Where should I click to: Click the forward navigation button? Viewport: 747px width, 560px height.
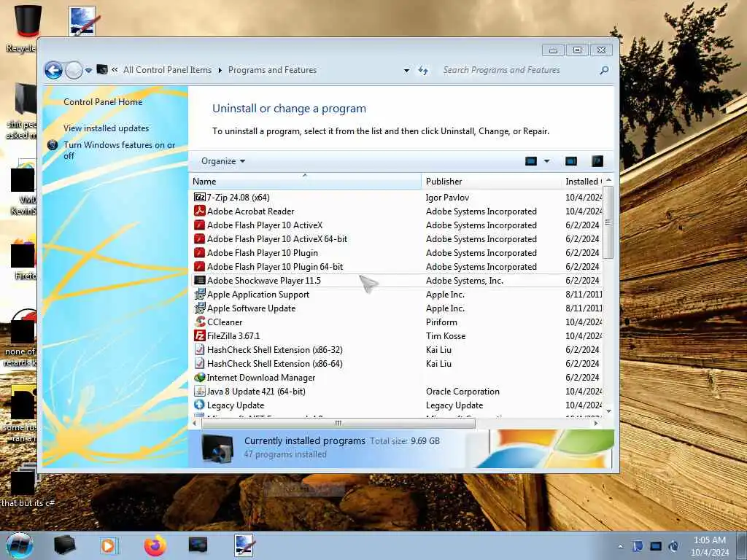tap(74, 71)
